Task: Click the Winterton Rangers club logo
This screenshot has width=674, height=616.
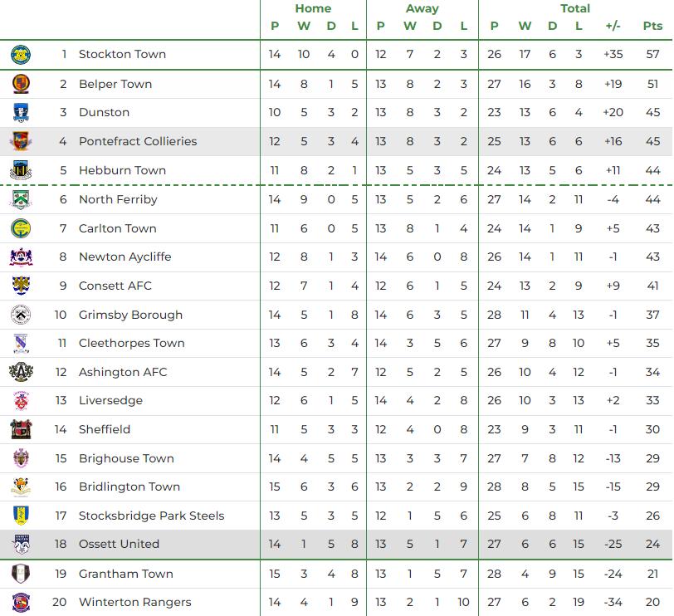Action: click(21, 602)
